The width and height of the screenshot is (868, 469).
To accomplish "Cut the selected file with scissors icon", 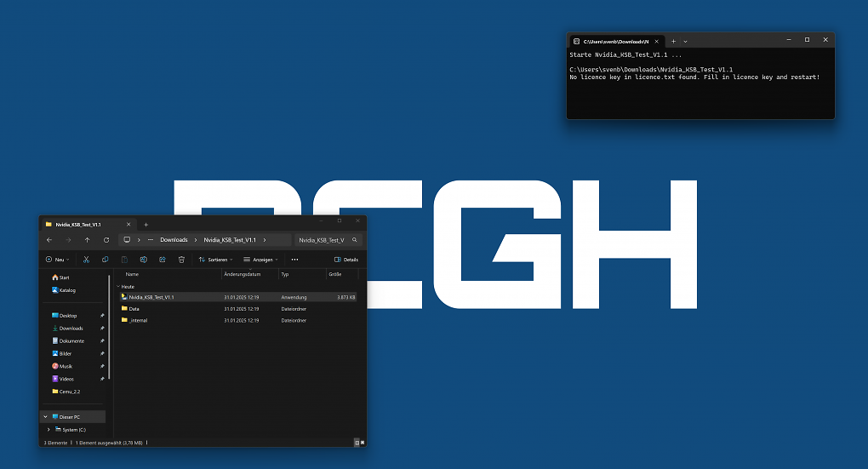I will (x=86, y=259).
